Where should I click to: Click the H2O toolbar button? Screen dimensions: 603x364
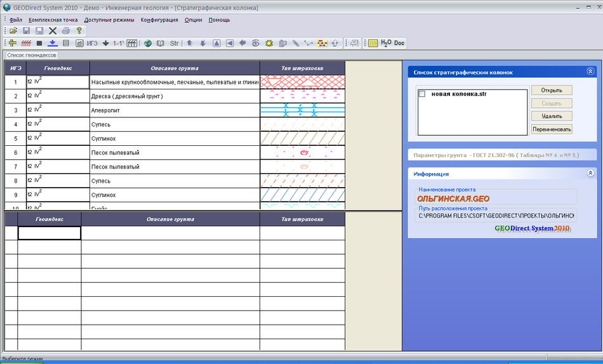coord(386,43)
